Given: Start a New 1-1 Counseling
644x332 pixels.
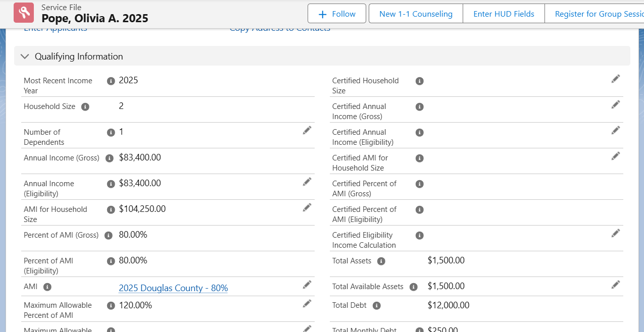Looking at the screenshot, I should [415, 14].
